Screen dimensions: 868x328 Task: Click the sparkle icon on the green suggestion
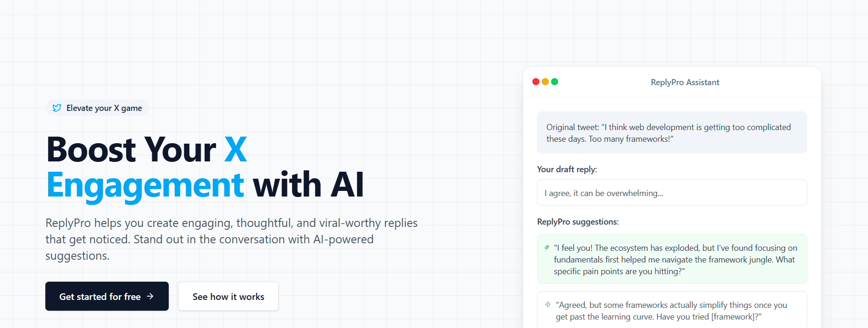point(547,248)
